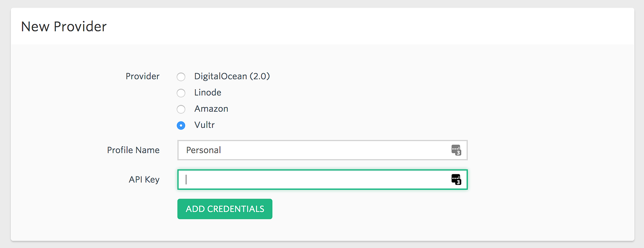Click the password manager icon in Profile Name field
Screen dimensions: 644x248
pos(456,150)
